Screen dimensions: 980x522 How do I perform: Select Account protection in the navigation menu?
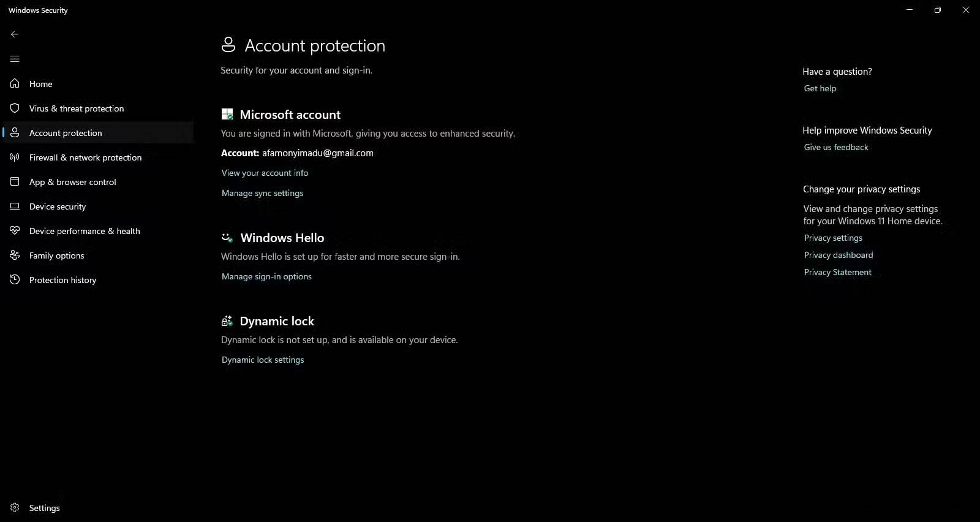point(66,132)
